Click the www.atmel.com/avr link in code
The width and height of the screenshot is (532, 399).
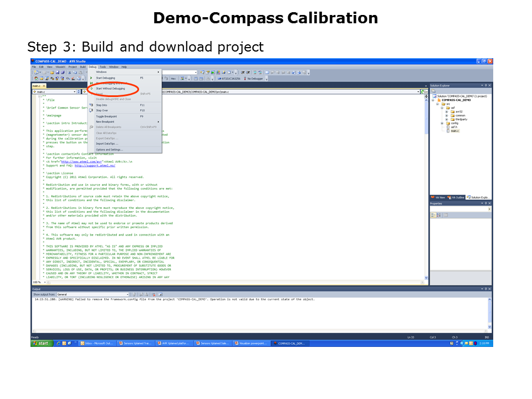click(81, 162)
